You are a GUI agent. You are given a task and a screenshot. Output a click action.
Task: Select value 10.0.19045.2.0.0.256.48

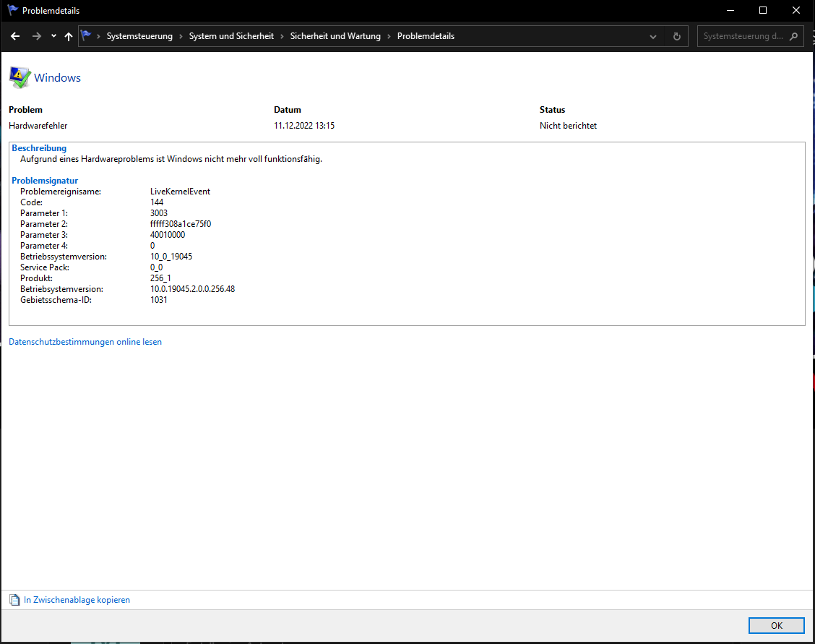coord(192,289)
